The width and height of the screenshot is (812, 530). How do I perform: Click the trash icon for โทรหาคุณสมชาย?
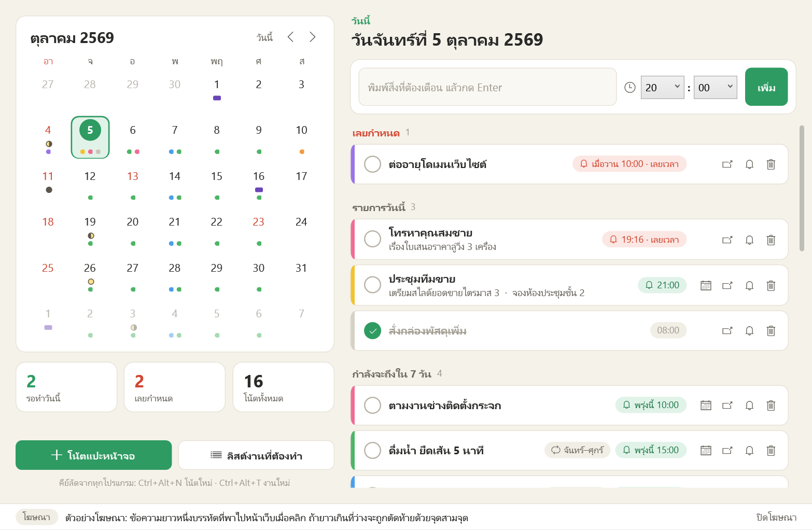[771, 240]
